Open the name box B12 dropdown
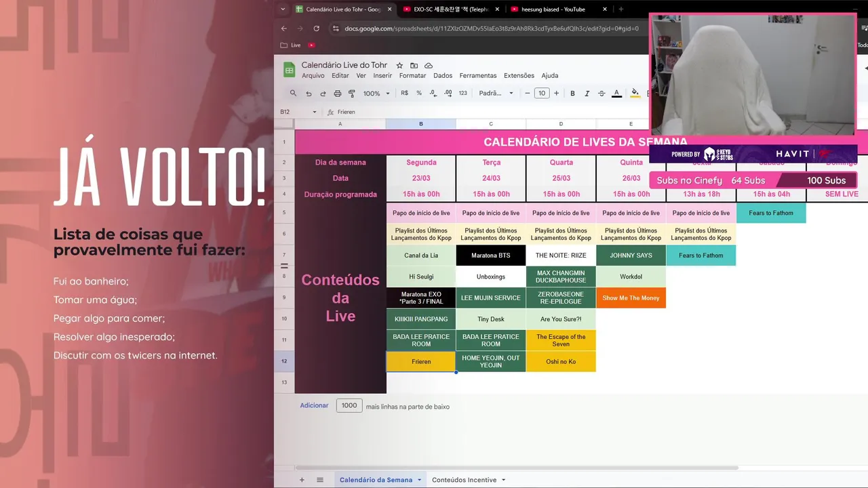This screenshot has width=868, height=488. coord(314,112)
